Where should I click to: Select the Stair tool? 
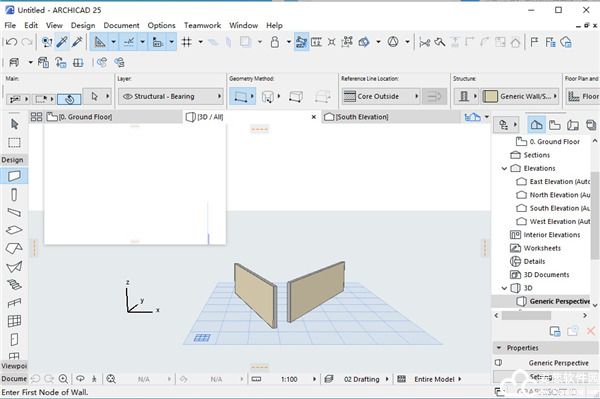coord(14,285)
